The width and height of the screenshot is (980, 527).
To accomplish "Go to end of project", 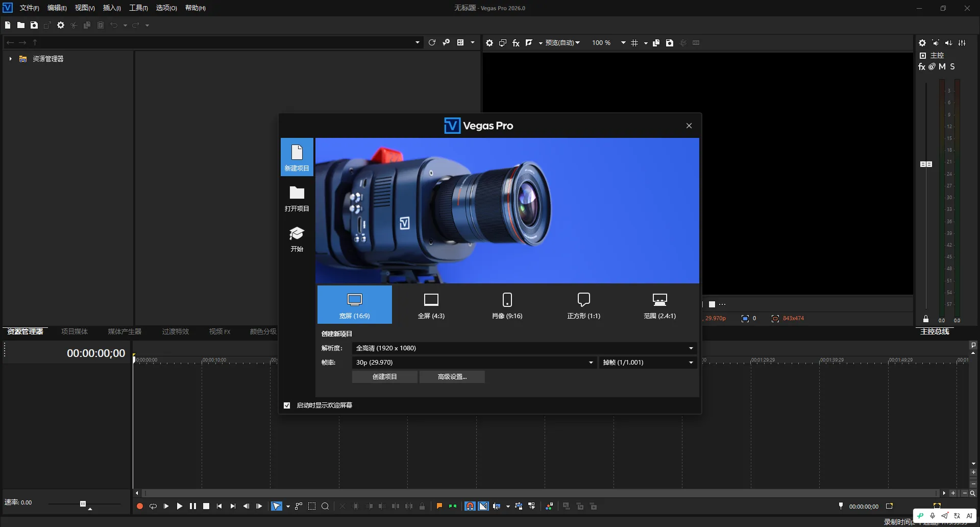I will [233, 506].
